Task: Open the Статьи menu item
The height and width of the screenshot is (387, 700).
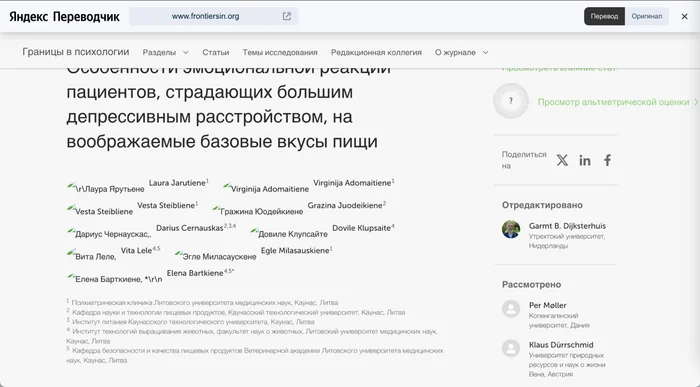Action: (216, 52)
